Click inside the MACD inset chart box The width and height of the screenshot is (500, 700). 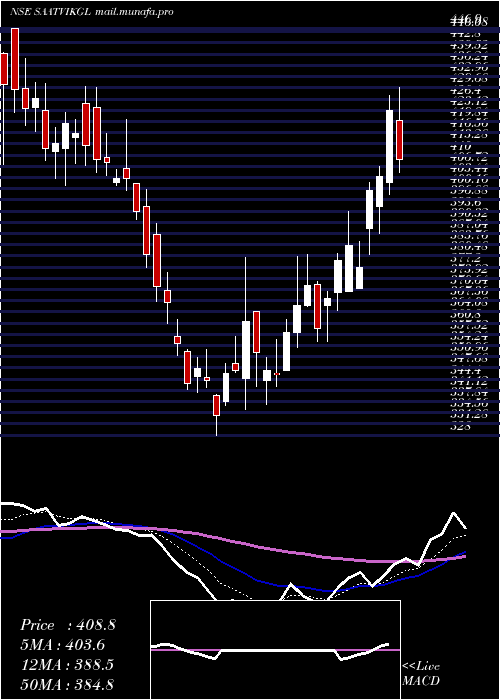click(275, 650)
